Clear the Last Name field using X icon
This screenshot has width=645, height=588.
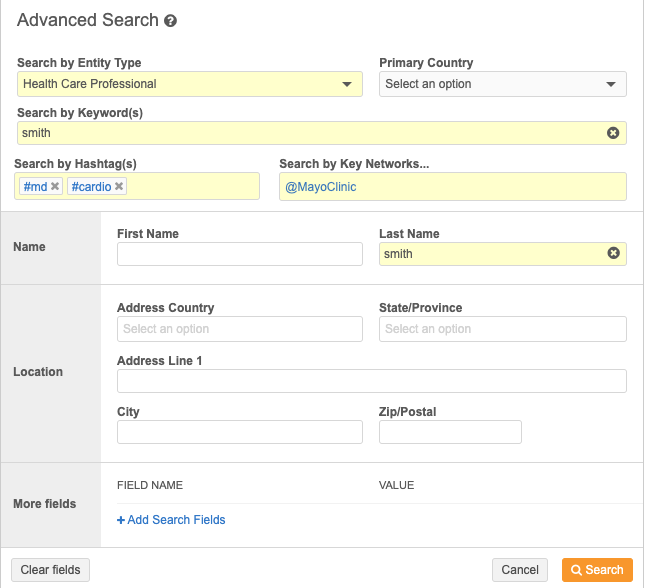point(613,254)
